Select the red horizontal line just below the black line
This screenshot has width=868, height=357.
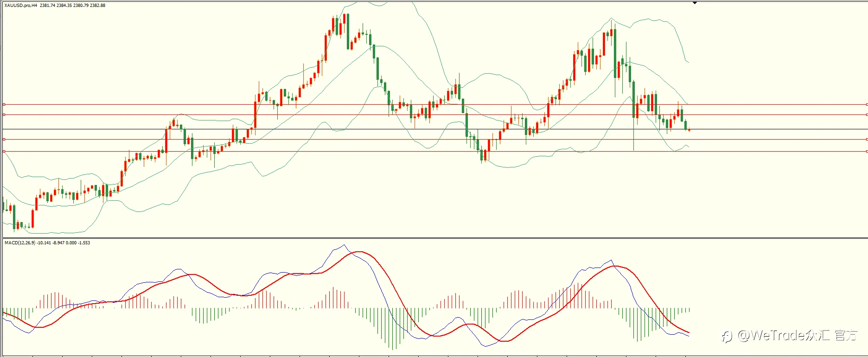(x=435, y=139)
